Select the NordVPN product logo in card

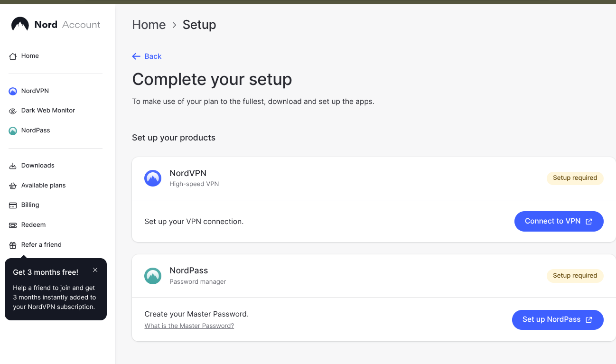pyautogui.click(x=153, y=178)
